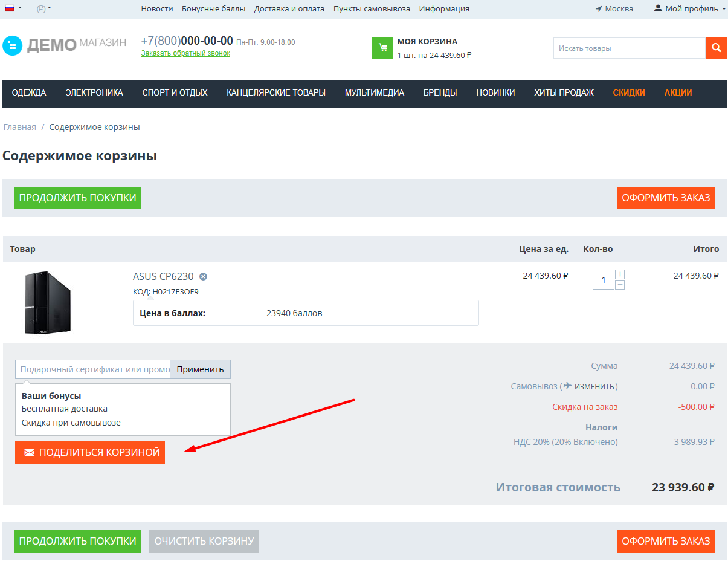Open the orange Акции menu item
Screen dimensions: 728x561
click(678, 92)
